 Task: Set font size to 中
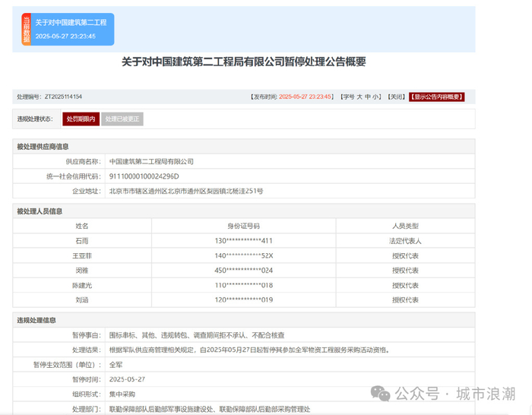368,97
